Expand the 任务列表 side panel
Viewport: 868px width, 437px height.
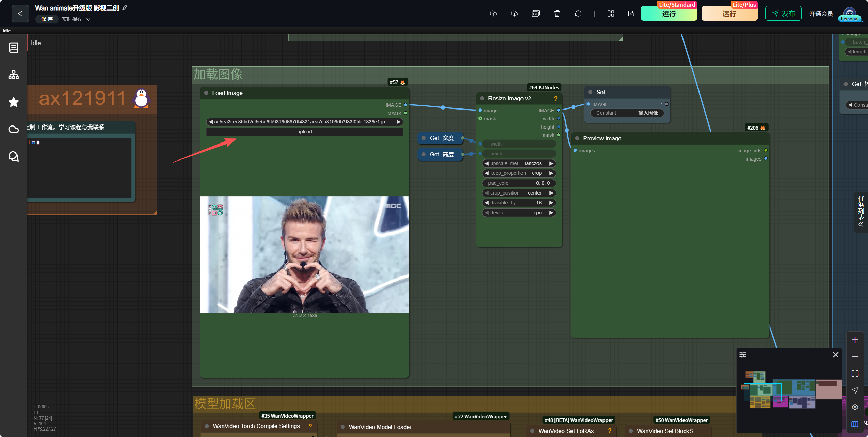[x=861, y=212]
